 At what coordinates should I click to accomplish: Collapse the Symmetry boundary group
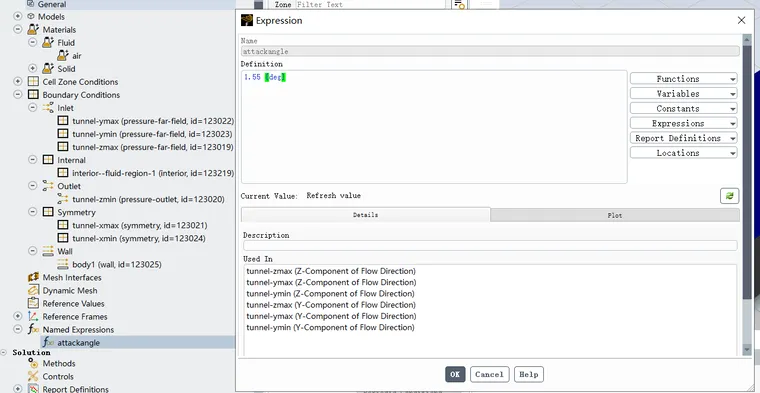pyautogui.click(x=32, y=212)
